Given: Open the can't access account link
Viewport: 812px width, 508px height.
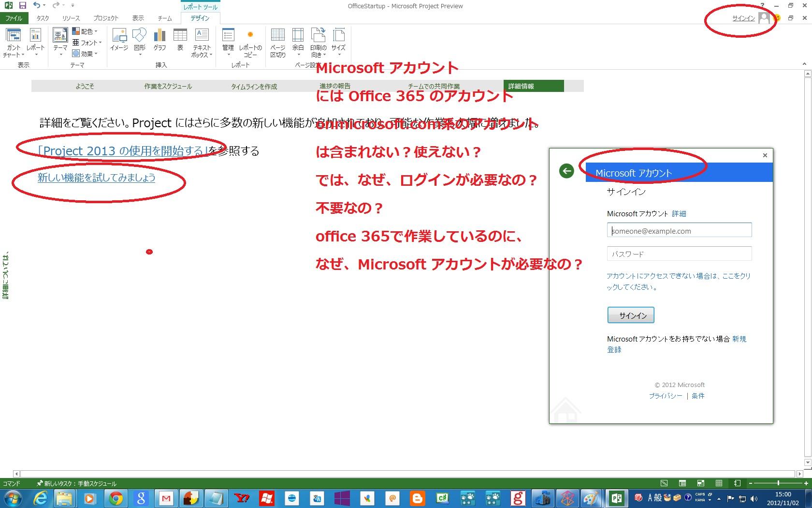Looking at the screenshot, I should (x=679, y=281).
